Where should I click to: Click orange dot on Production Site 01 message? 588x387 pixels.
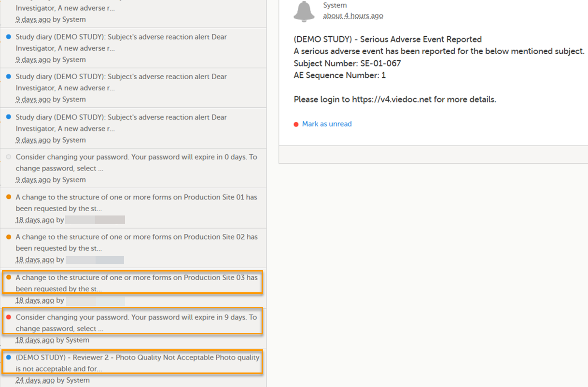(9, 197)
